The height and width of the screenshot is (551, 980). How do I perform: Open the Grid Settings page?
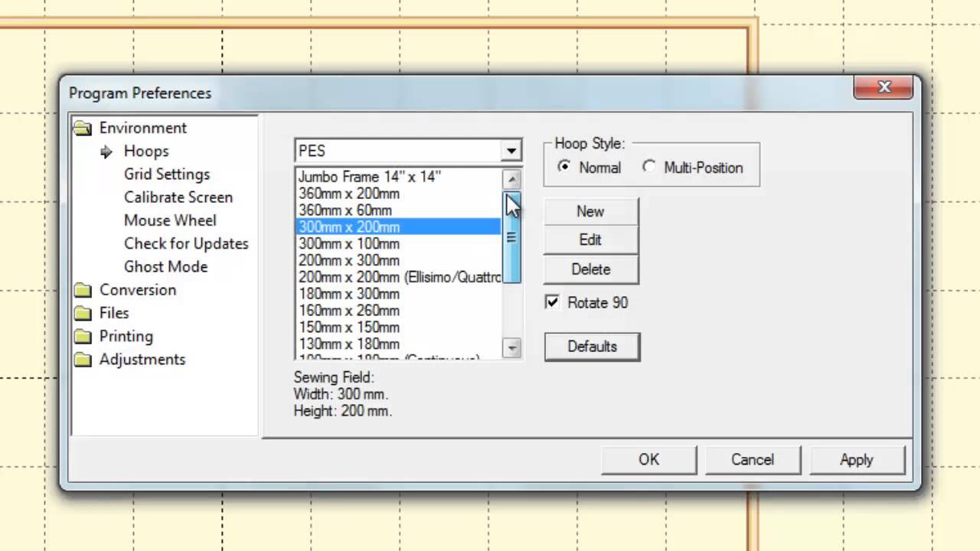click(x=167, y=174)
